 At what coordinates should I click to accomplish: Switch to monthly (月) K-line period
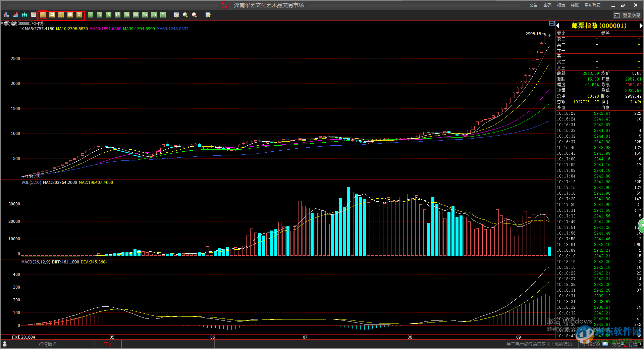[61, 15]
